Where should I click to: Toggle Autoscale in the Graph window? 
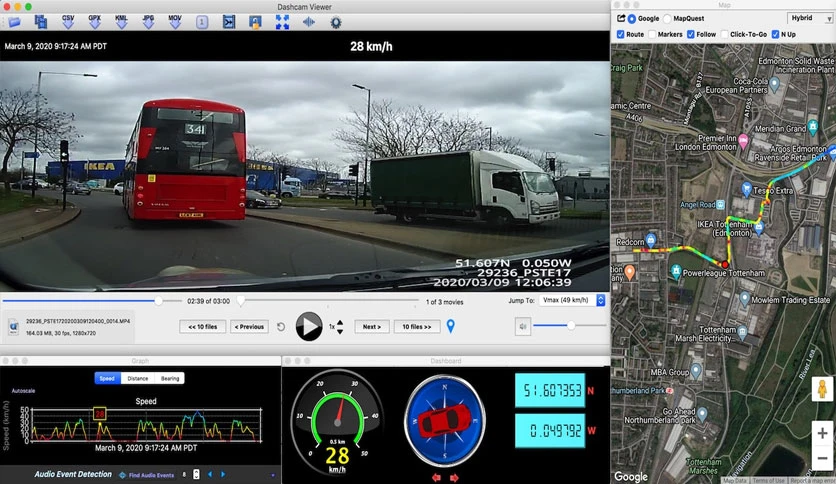pos(23,391)
